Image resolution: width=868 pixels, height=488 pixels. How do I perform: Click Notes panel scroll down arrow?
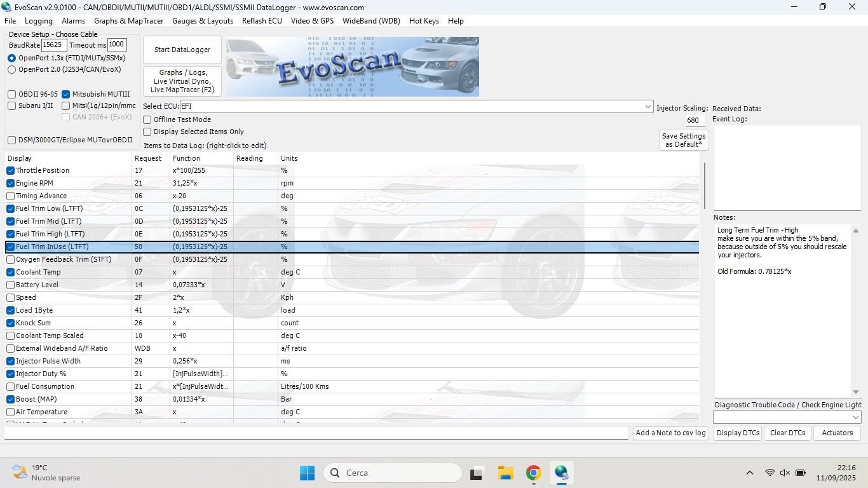pos(856,392)
